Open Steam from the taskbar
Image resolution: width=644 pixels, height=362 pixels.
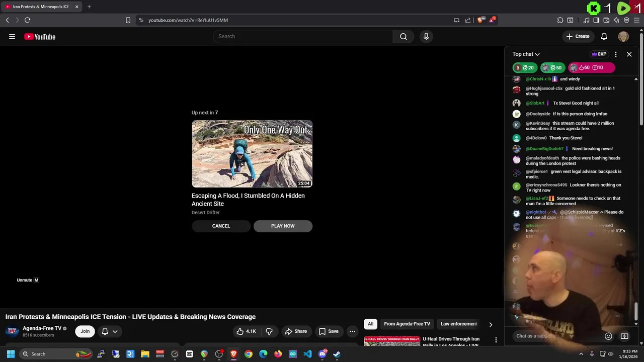[337, 354]
